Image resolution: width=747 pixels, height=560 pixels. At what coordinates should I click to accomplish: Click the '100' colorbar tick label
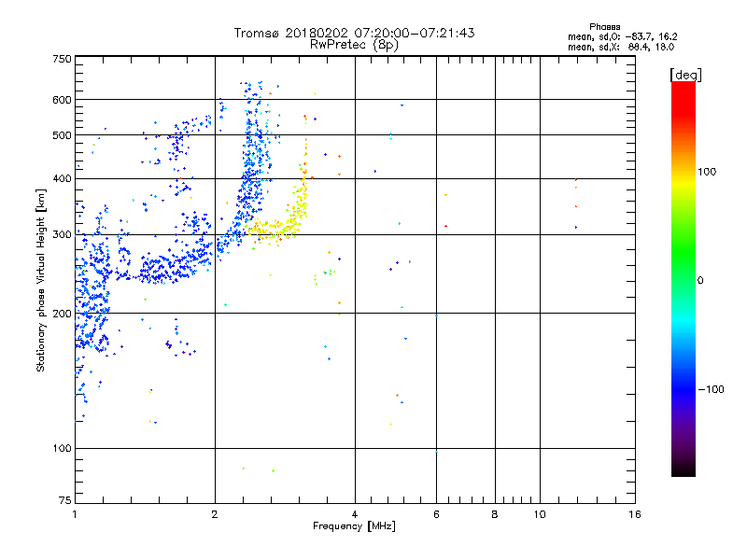coord(707,172)
